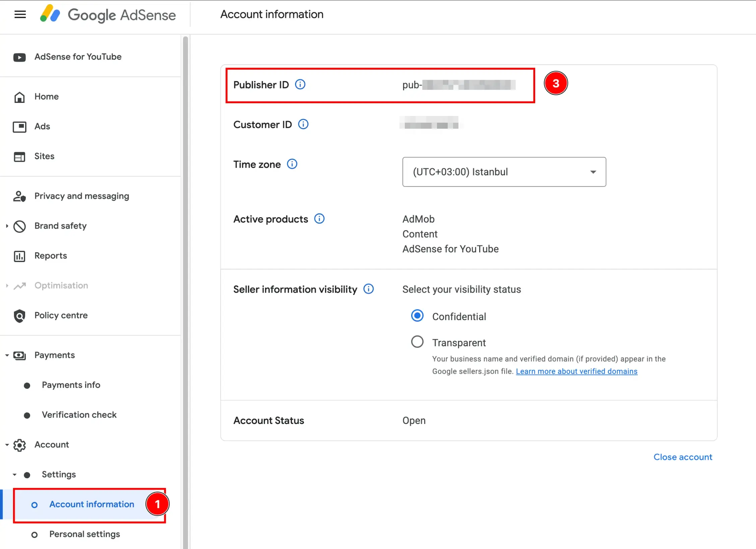Click the Policy centre shield icon
The image size is (756, 549).
click(19, 316)
